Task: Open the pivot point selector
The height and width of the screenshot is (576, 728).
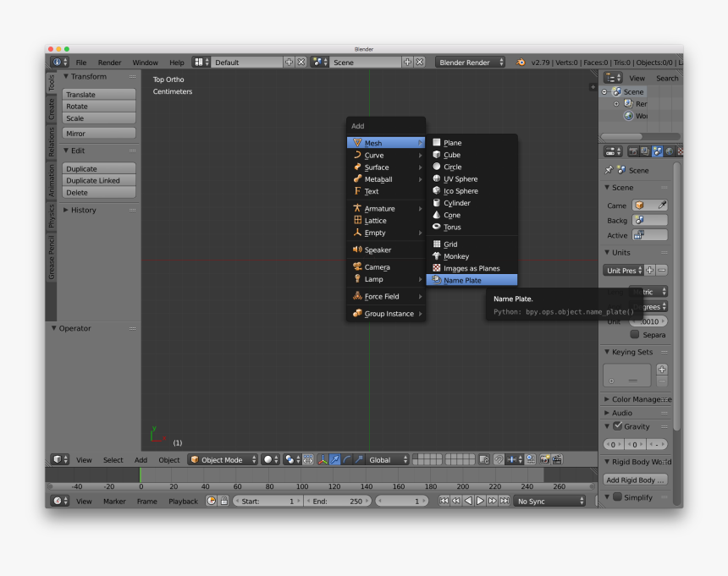Action: [x=292, y=459]
